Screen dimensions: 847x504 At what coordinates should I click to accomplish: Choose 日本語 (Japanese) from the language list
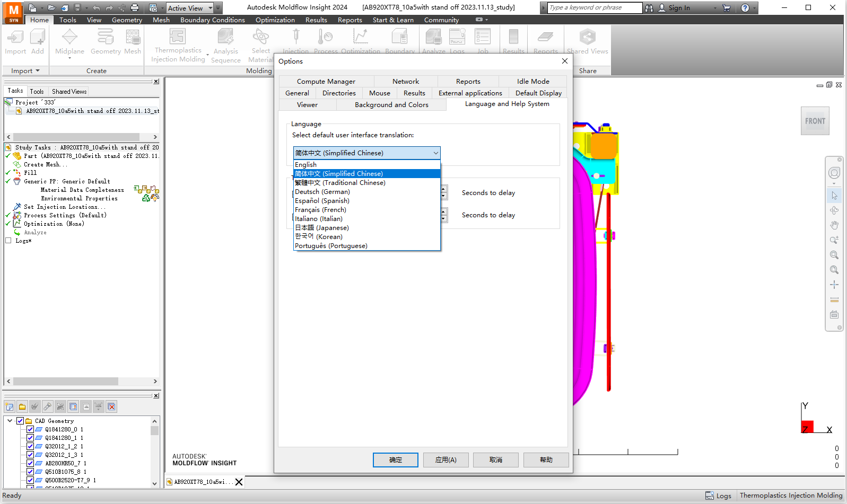click(367, 228)
